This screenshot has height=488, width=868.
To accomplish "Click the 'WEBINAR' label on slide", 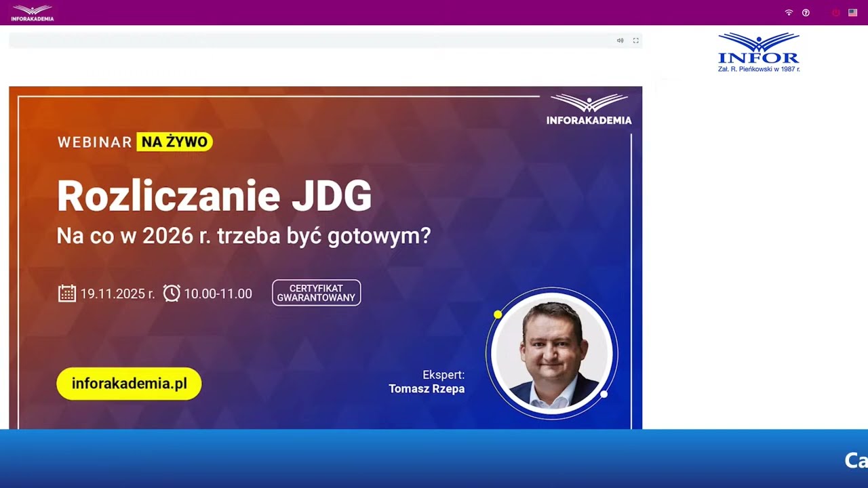I will [x=94, y=142].
